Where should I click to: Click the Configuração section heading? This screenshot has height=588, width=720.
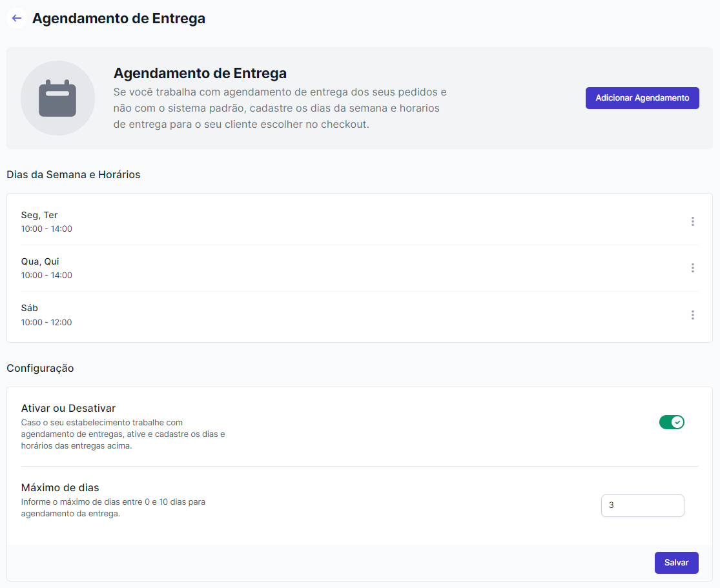40,368
